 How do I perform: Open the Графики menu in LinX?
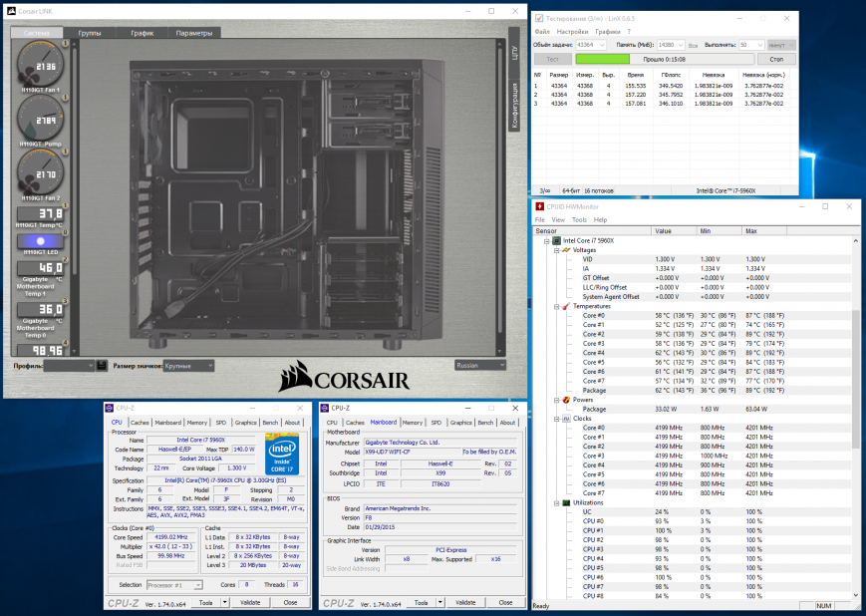(608, 32)
